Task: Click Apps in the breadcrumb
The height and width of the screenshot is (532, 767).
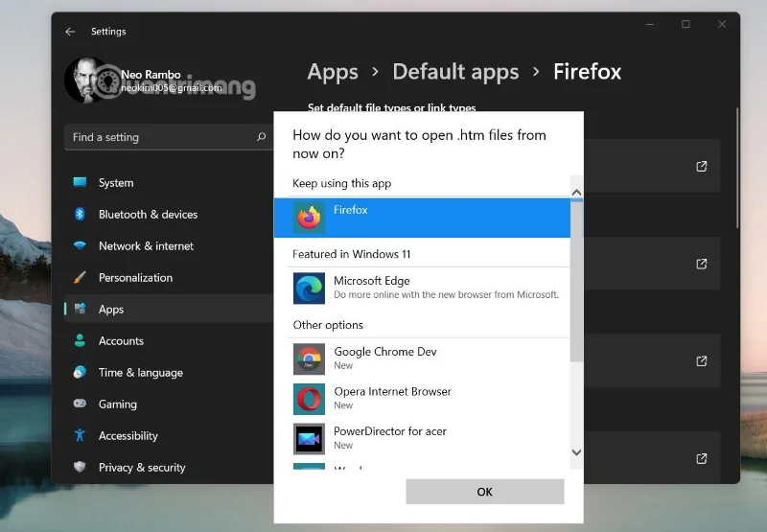Action: (333, 72)
